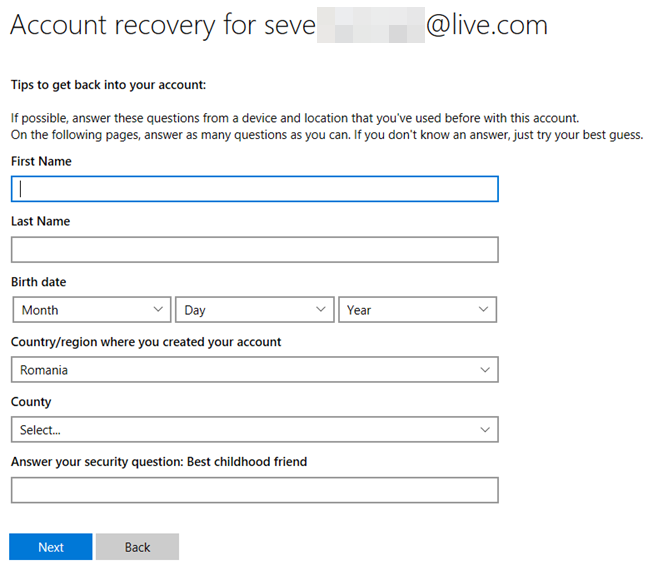Viewport: 648px width, 570px height.
Task: Click the 'County' label
Action: [31, 402]
